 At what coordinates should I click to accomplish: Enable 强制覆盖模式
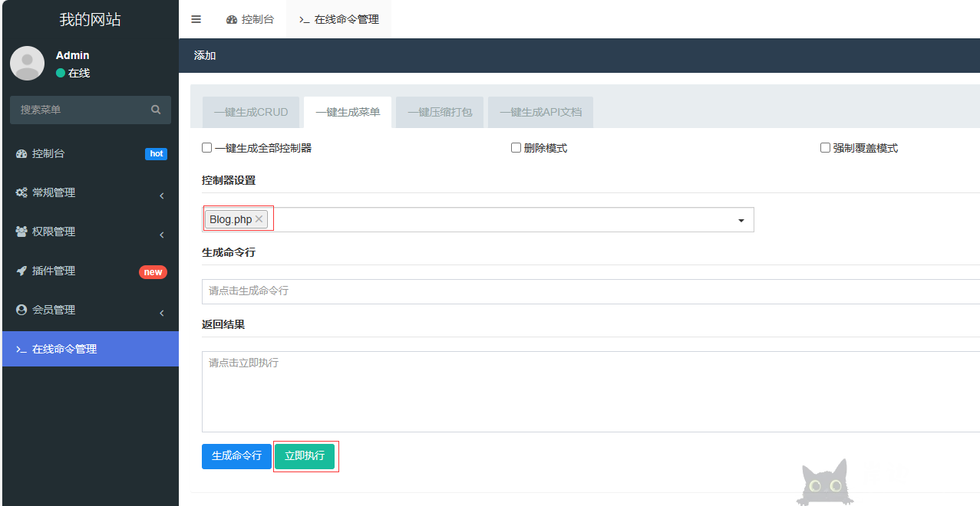[x=825, y=147]
